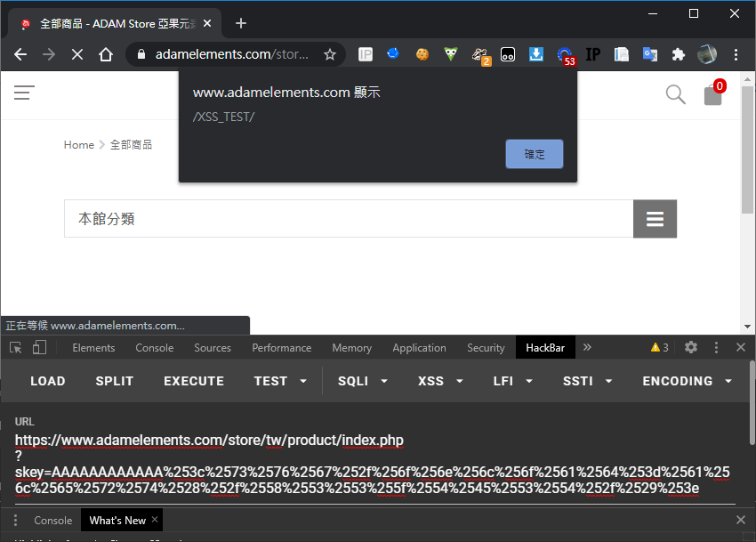756x542 pixels.
Task: Close the What's New drawer tab
Action: pyautogui.click(x=155, y=520)
